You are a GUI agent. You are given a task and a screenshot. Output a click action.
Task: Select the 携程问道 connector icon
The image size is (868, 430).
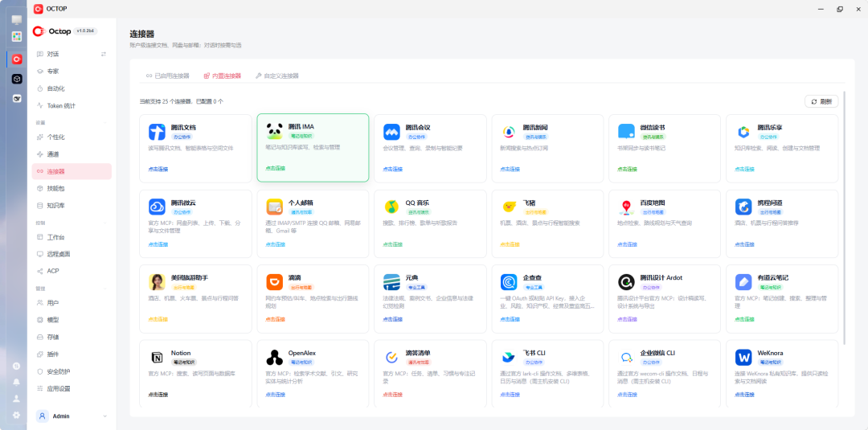point(743,207)
